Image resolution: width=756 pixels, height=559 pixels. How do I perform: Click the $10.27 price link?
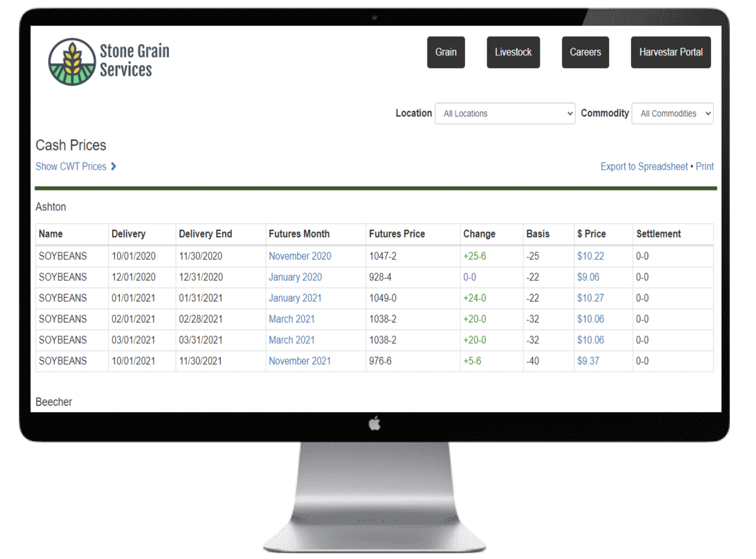click(x=590, y=298)
